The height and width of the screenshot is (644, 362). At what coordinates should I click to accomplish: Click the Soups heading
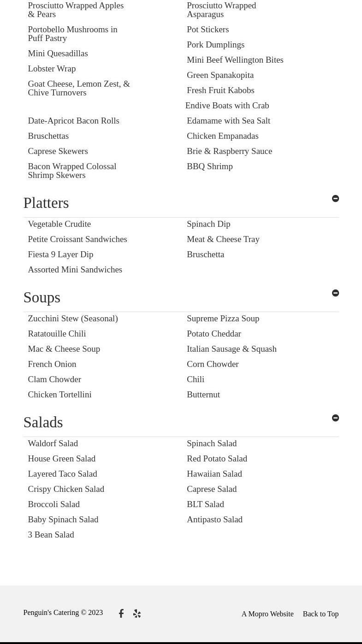42,298
